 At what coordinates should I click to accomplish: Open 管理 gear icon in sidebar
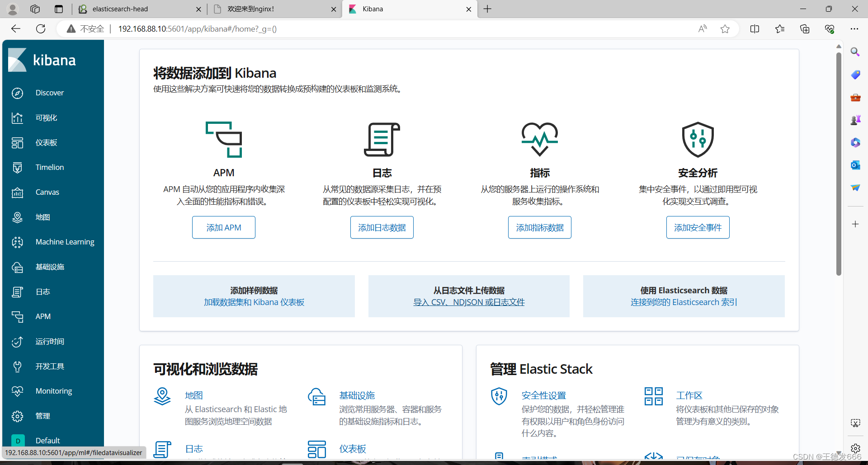click(x=17, y=416)
